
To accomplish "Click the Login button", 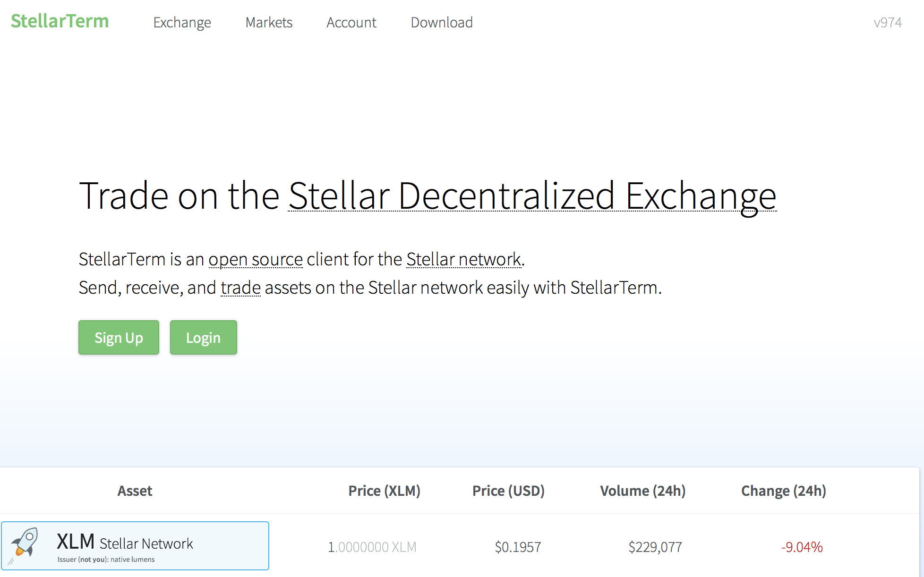I will 204,338.
